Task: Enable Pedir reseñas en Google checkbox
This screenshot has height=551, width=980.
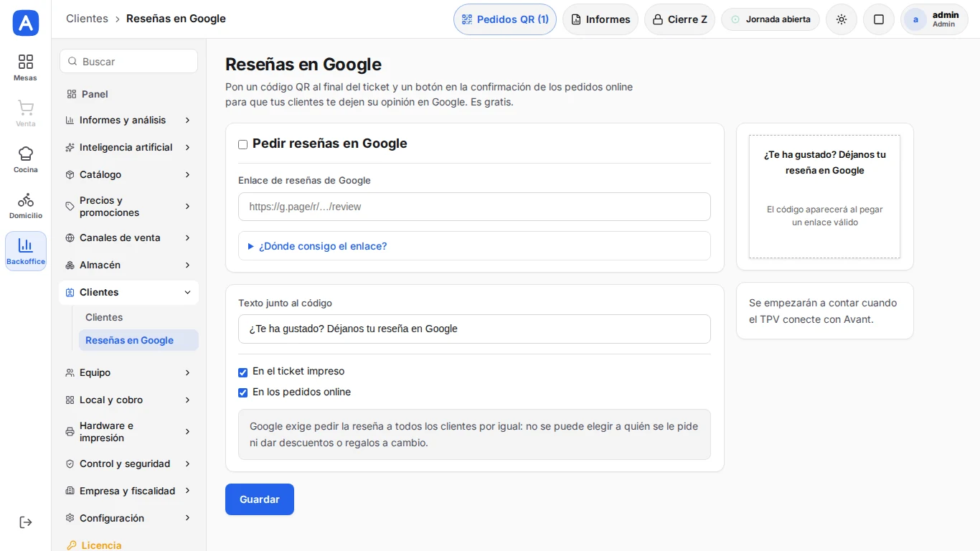Action: (x=243, y=144)
